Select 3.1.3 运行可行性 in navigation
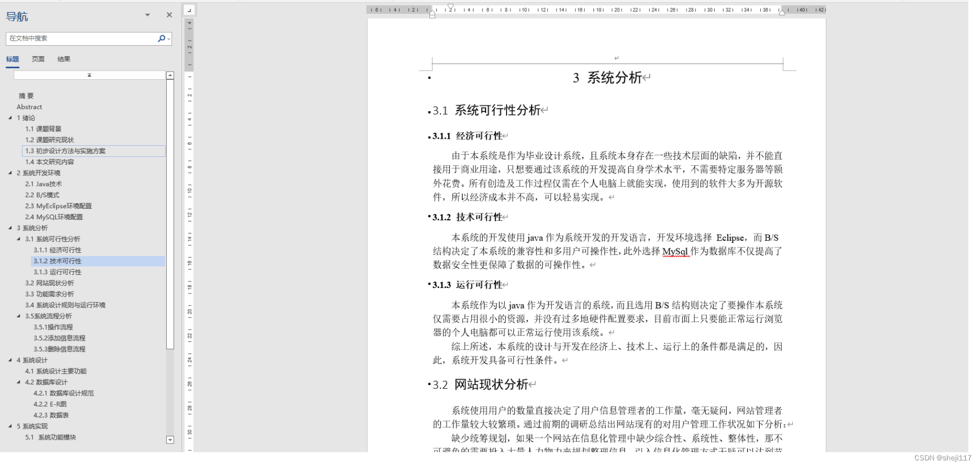Image resolution: width=980 pixels, height=467 pixels. 57,272
